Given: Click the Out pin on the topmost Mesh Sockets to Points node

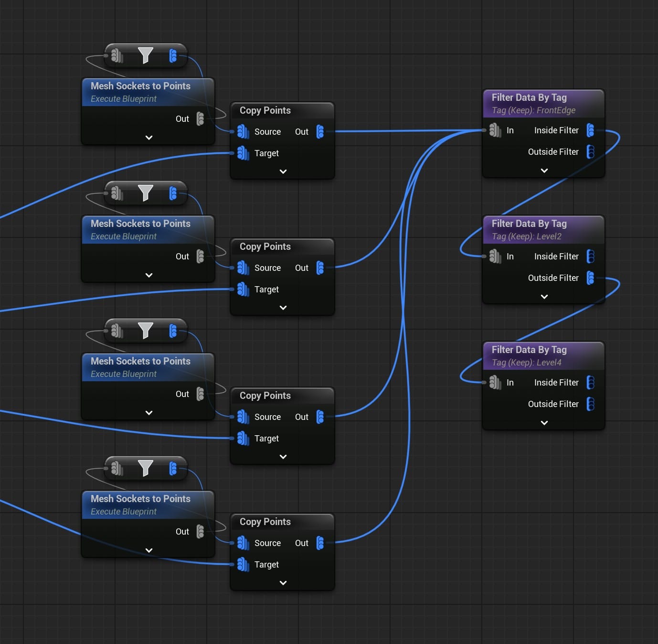Looking at the screenshot, I should click(x=201, y=119).
